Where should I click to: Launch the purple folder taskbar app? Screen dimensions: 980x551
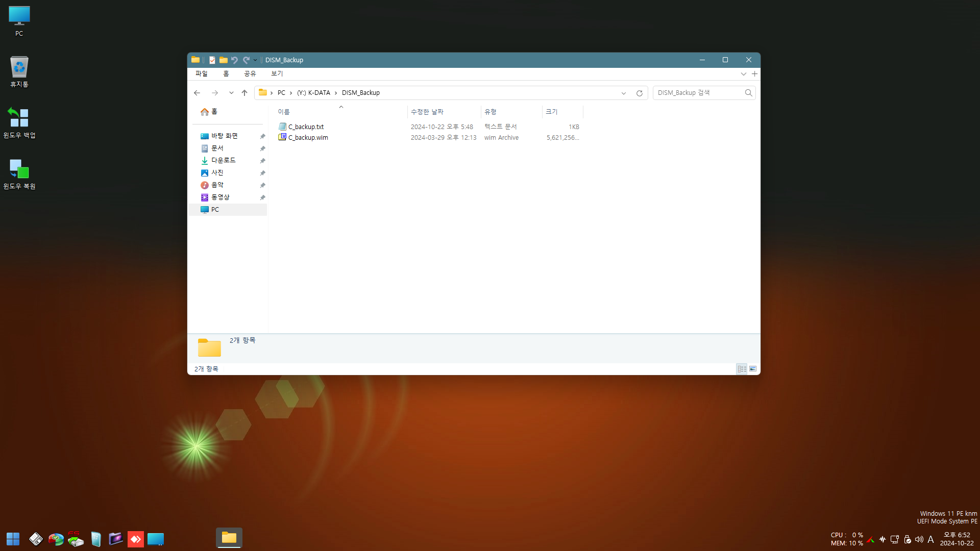point(116,539)
